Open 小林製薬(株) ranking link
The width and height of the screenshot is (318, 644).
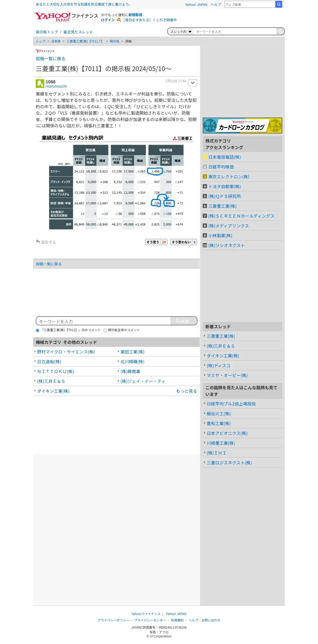tap(220, 236)
